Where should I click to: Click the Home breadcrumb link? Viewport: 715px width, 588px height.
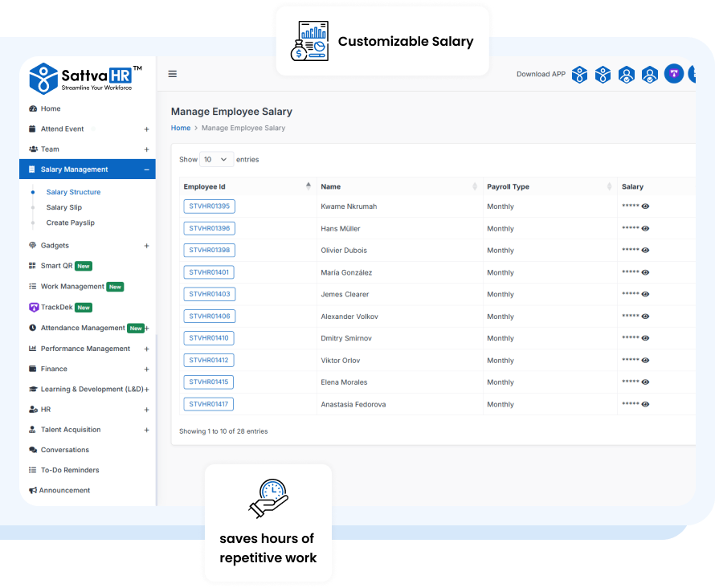[x=181, y=128]
